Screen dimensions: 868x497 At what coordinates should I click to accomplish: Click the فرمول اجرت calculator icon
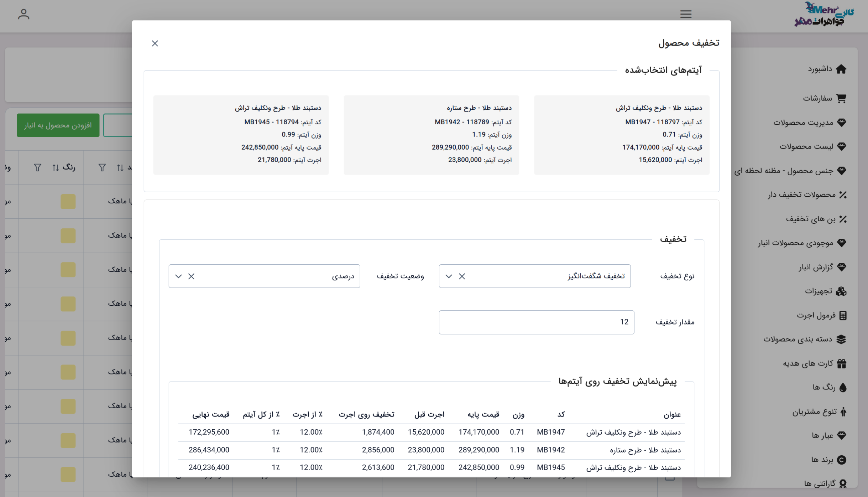pyautogui.click(x=843, y=315)
